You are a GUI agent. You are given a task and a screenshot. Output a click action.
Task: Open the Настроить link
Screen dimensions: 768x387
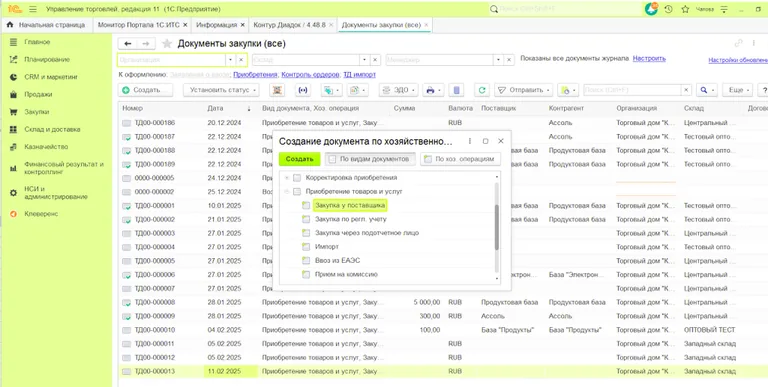coord(649,58)
